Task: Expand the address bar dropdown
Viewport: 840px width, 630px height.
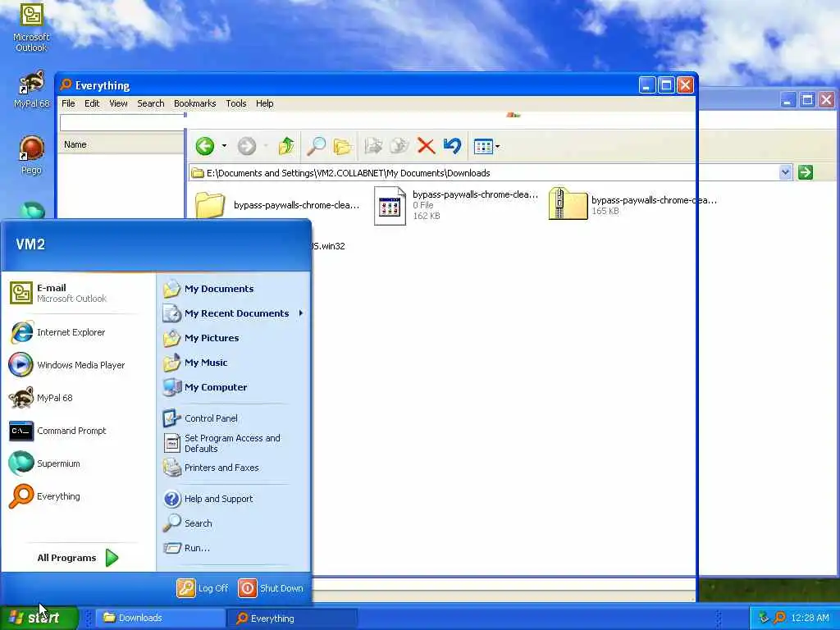Action: click(785, 172)
